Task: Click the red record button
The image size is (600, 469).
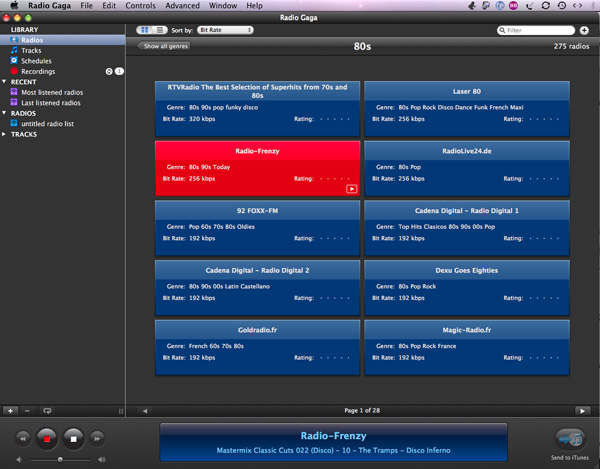Action: pos(47,439)
